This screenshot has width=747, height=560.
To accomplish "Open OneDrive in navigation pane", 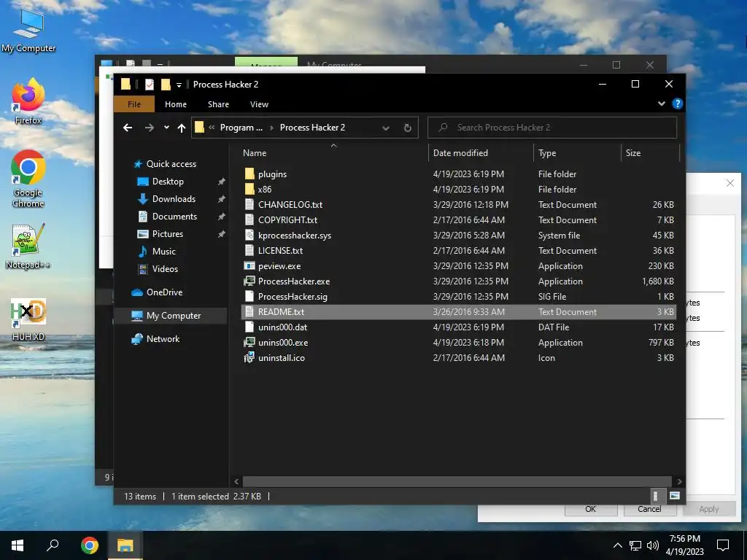I will click(x=164, y=292).
